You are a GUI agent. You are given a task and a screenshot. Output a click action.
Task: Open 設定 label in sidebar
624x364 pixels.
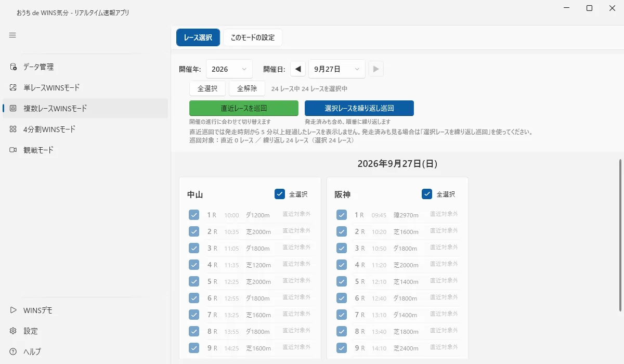point(31,331)
